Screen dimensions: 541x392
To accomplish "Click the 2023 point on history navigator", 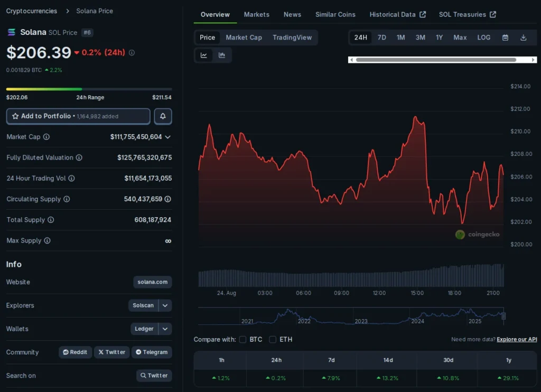I will (361, 321).
